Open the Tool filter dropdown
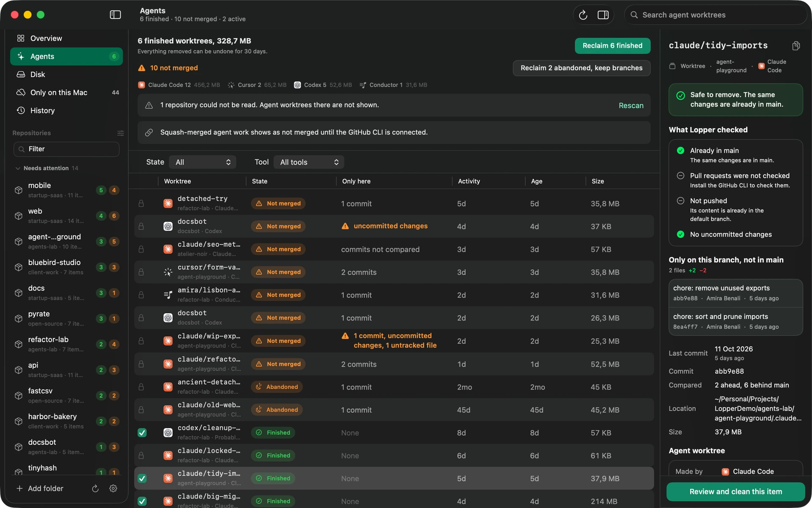 point(309,162)
